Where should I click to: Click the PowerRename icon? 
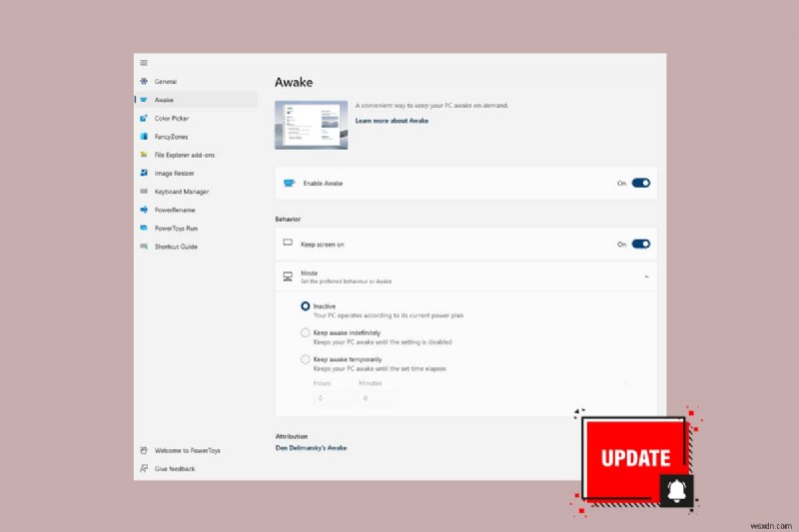144,210
